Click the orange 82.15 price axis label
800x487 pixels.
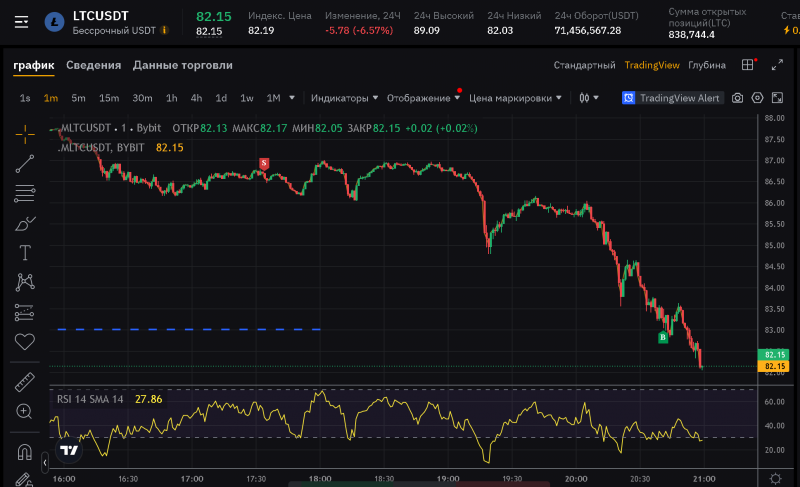(x=774, y=366)
